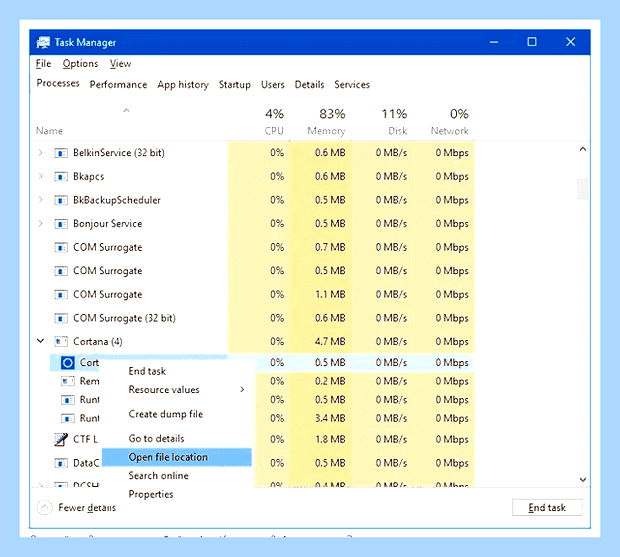
Task: Select the Cortana (4) group icon
Action: [x=60, y=341]
